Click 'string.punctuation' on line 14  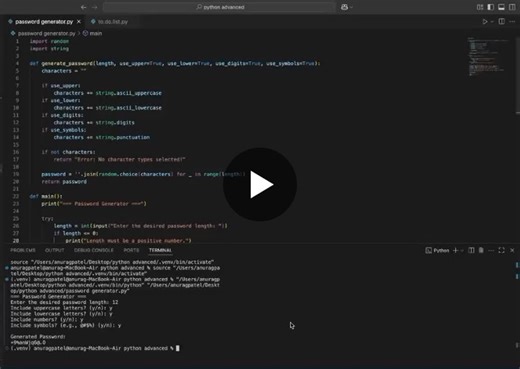123,137
